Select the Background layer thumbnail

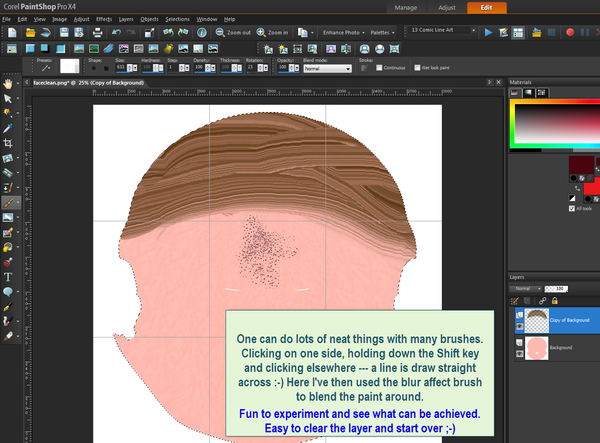tap(535, 347)
